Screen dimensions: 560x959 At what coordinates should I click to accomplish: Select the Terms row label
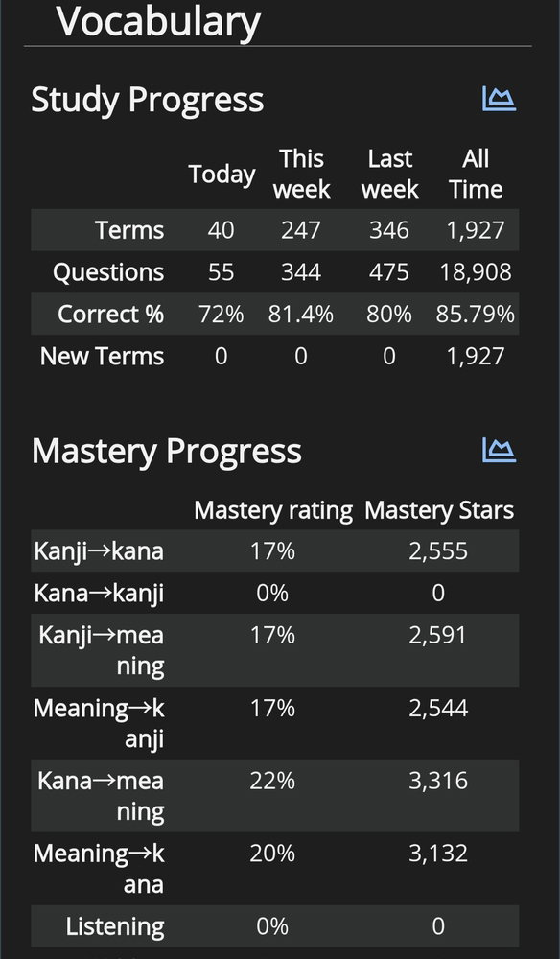129,230
